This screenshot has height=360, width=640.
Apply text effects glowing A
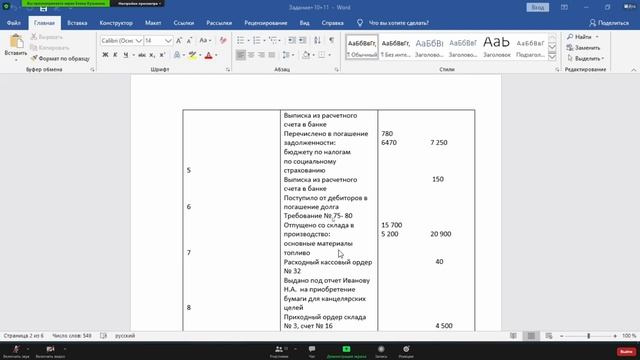tap(177, 55)
